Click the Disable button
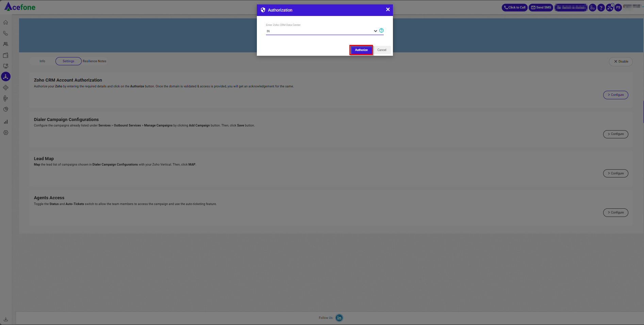The height and width of the screenshot is (325, 644). [x=621, y=62]
